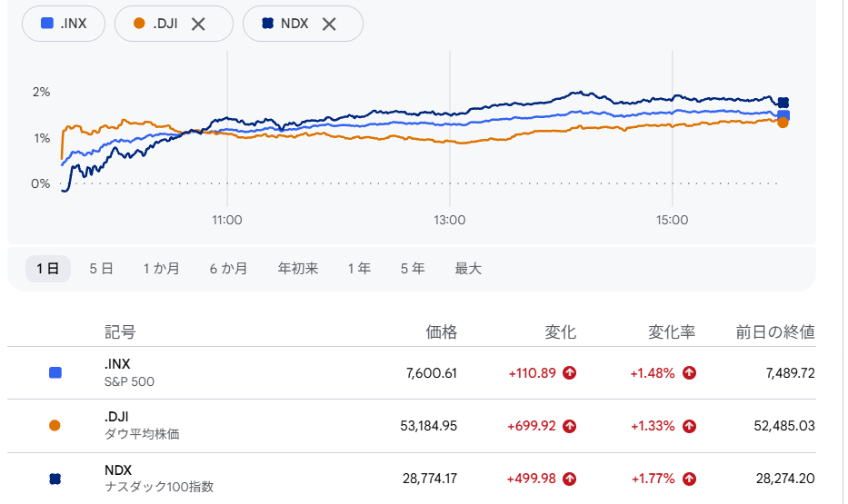Viewport: 848px width, 504px height.
Task: Click up-arrow icon beside +499.98
Action: (570, 479)
